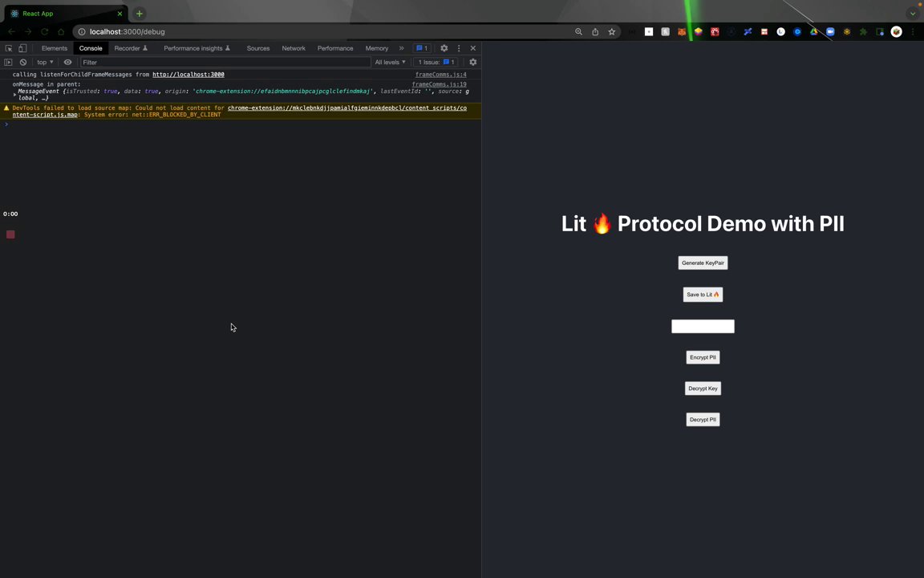Screen dimensions: 924x578
Task: Close the React App tab
Action: coord(120,14)
